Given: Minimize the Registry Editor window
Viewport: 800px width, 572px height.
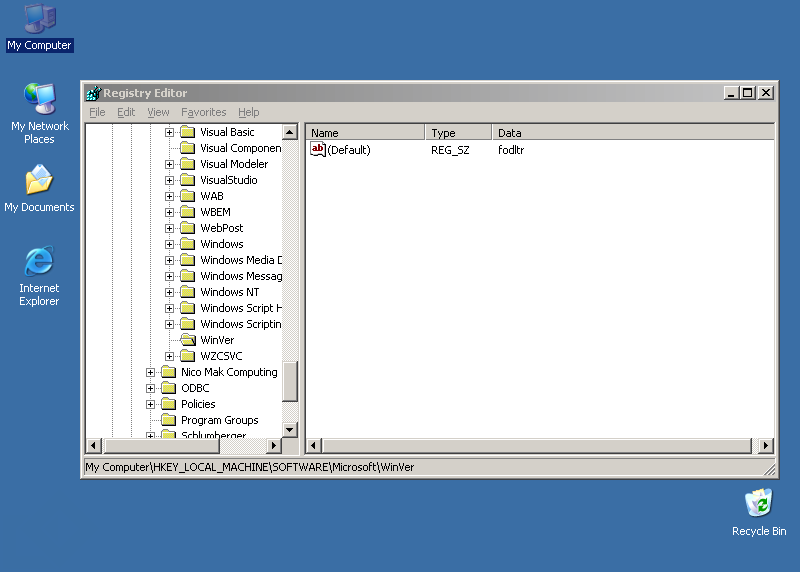Looking at the screenshot, I should click(731, 93).
